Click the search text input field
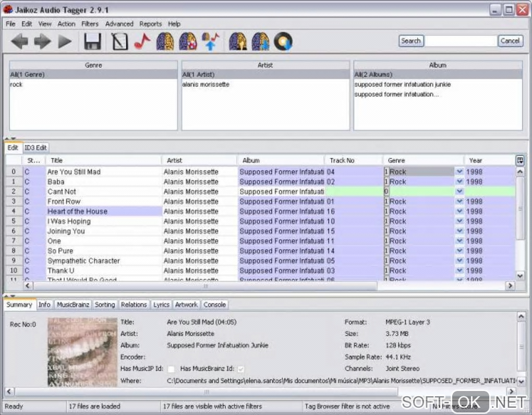The width and height of the screenshot is (532, 415). pos(461,41)
